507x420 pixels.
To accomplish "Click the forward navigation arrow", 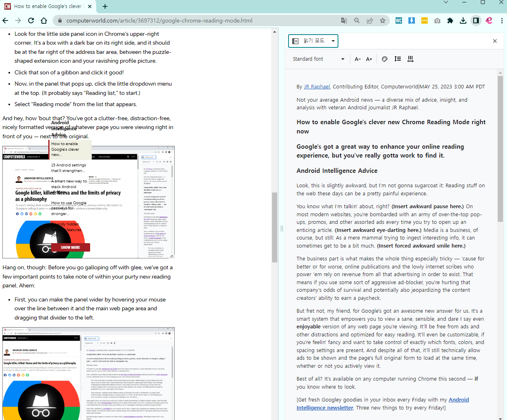I will point(18,20).
